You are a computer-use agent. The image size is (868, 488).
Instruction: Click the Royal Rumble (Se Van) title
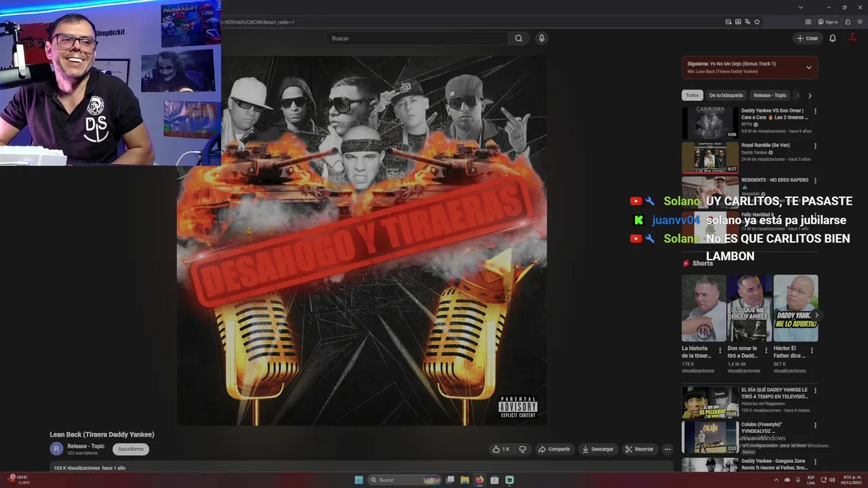point(766,145)
